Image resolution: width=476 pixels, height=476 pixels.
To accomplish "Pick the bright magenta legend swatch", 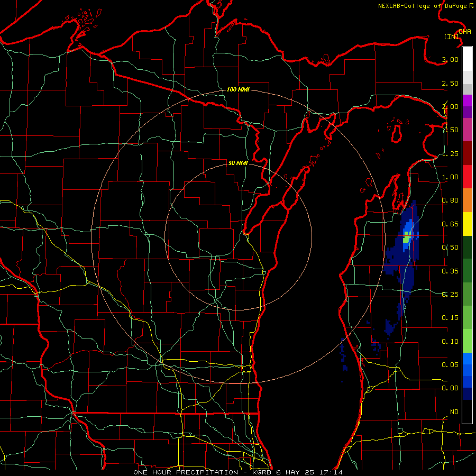I will [x=467, y=100].
